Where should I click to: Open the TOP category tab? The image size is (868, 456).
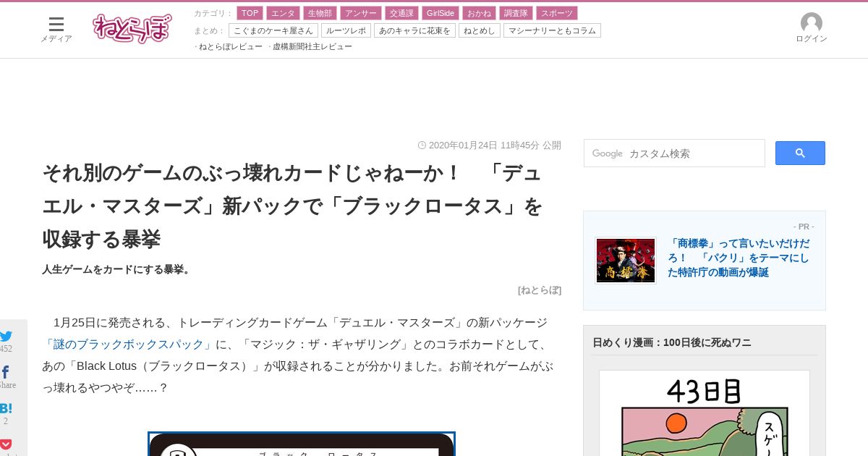(x=250, y=13)
